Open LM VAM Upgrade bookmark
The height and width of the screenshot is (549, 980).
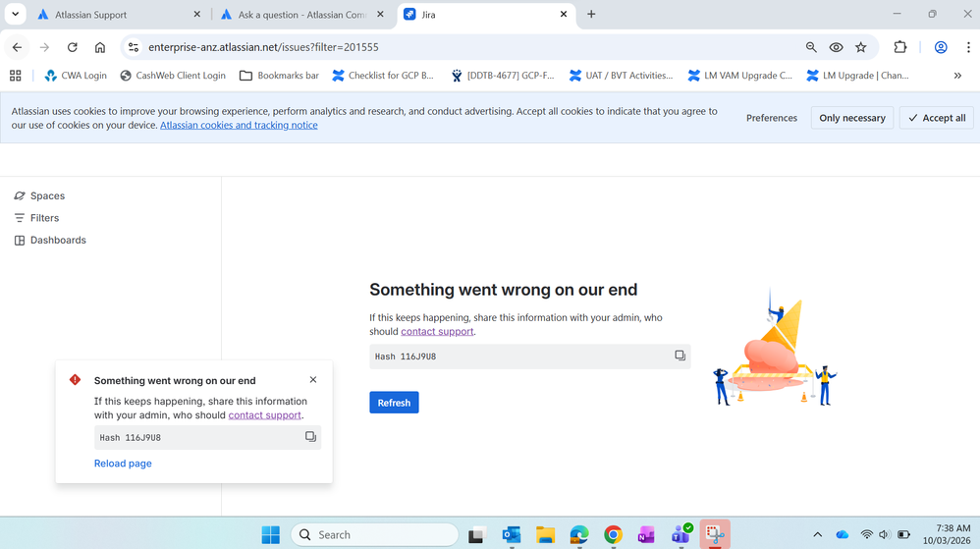[740, 76]
